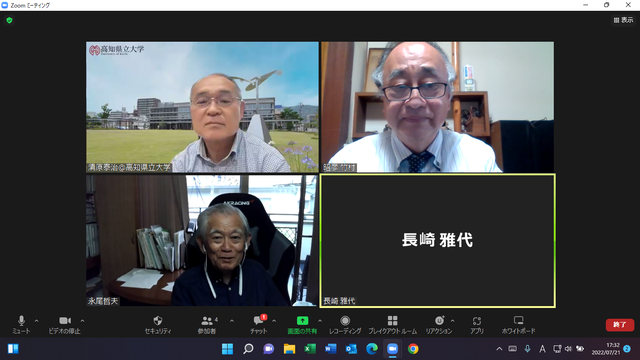The width and height of the screenshot is (640, 360).
Task: Open the Reactions menu
Action: (439, 325)
